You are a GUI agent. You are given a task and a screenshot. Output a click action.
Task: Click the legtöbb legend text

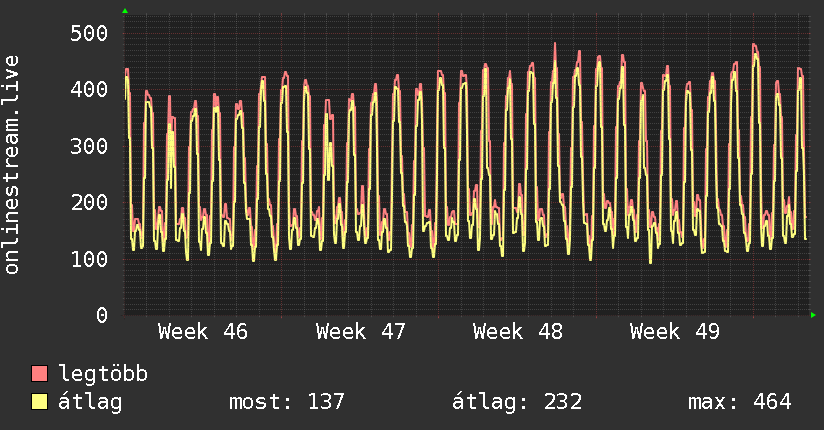(x=103, y=375)
